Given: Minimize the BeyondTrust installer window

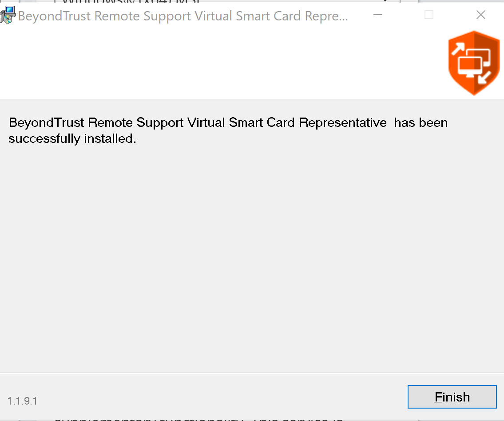Looking at the screenshot, I should 378,15.
